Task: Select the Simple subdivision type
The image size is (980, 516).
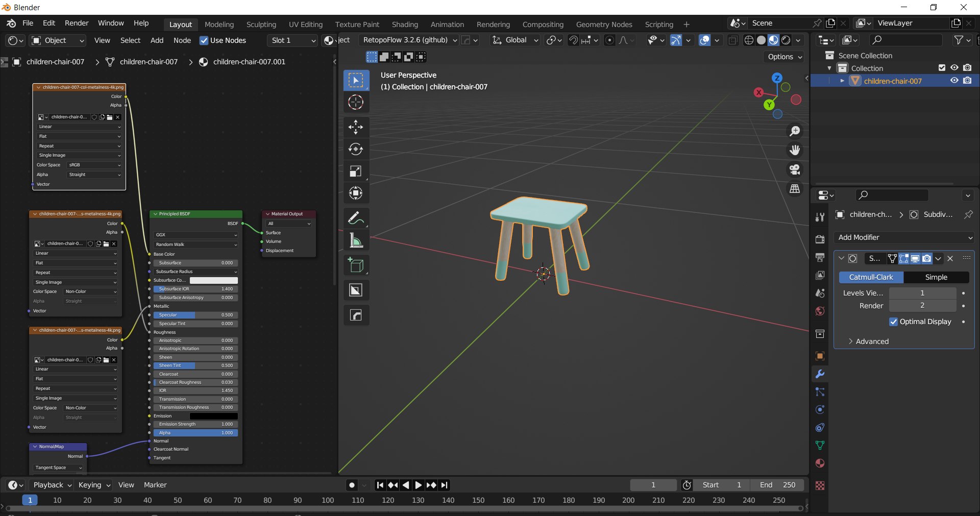Action: pos(936,277)
